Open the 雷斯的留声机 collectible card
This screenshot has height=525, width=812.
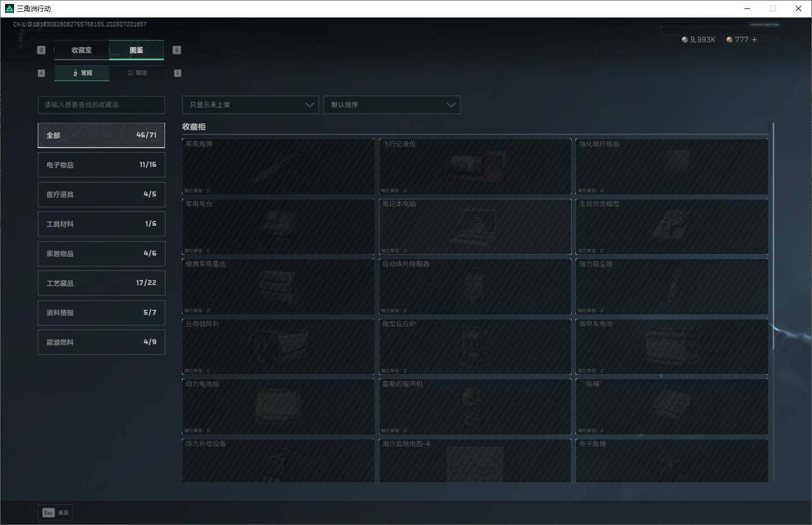pos(475,407)
